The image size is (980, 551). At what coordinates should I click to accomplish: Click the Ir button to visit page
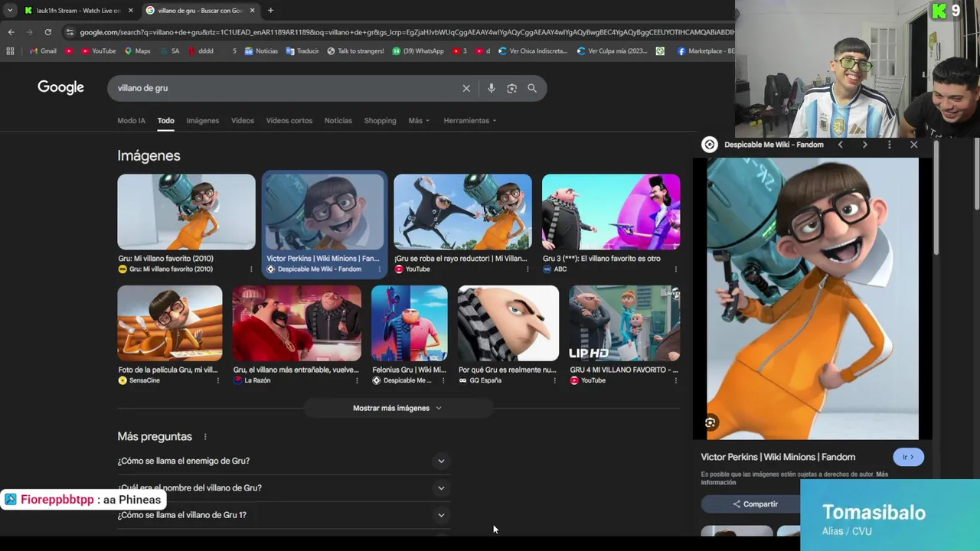click(908, 457)
